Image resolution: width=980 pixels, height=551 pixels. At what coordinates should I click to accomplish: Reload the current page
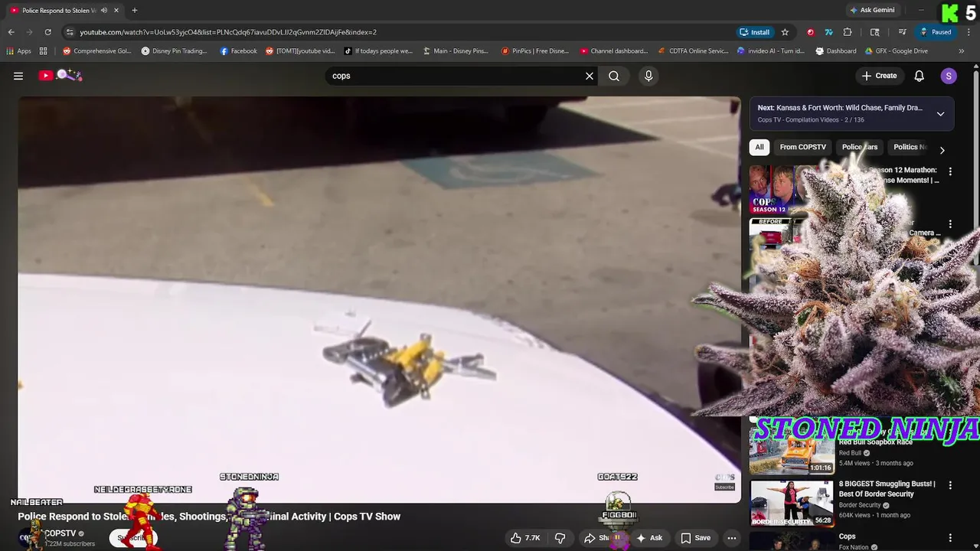coord(47,32)
